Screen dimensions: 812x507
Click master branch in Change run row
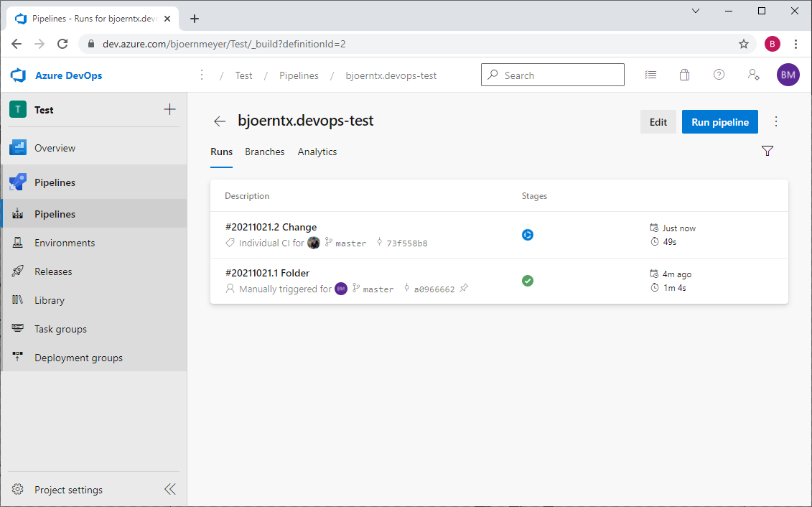pos(350,243)
